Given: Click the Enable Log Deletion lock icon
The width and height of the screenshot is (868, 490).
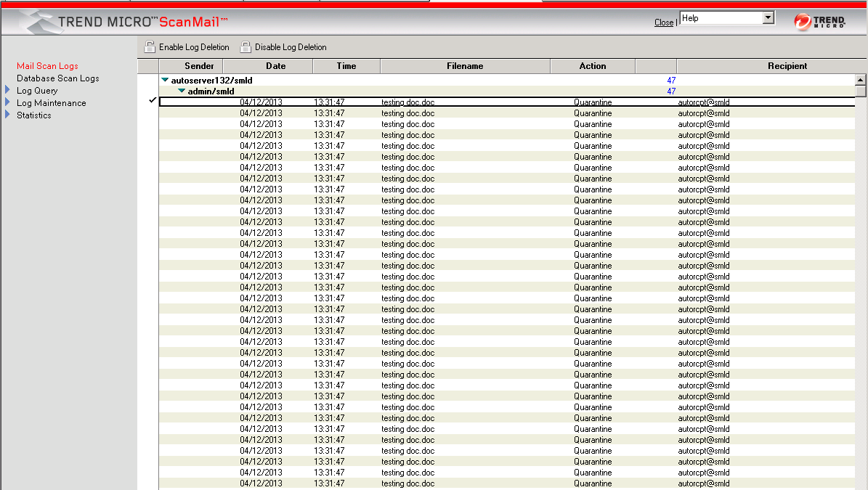Looking at the screenshot, I should (150, 47).
